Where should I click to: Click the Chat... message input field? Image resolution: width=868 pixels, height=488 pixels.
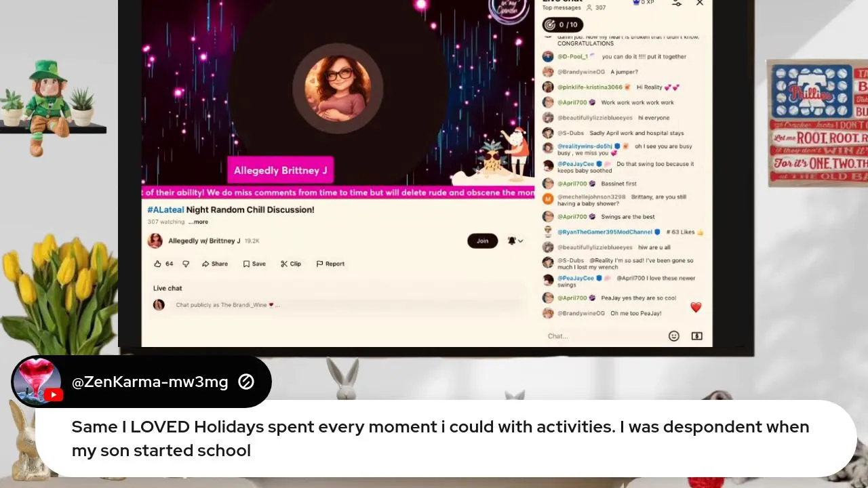click(604, 336)
